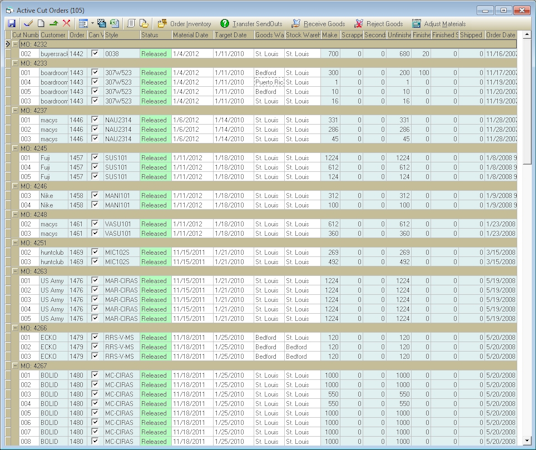This screenshot has height=450, width=536.
Task: Collapse the MO: 4233 group
Action: tap(15, 63)
